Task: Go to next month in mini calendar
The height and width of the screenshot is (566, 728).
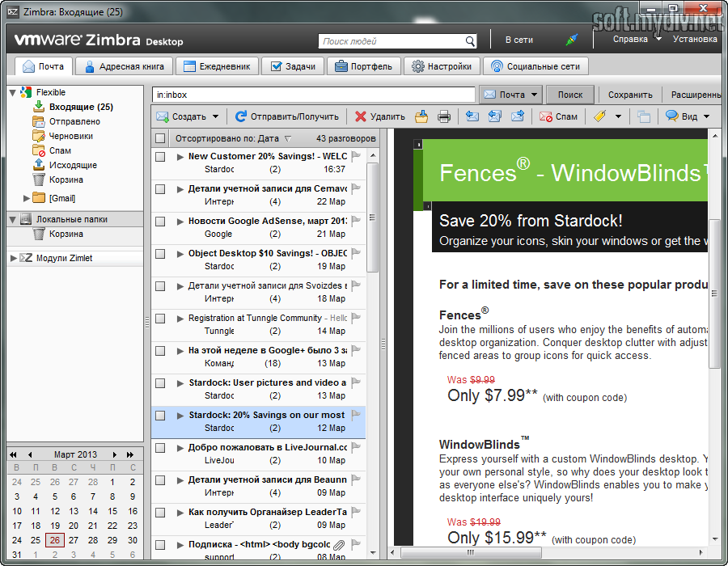Action: pos(114,454)
